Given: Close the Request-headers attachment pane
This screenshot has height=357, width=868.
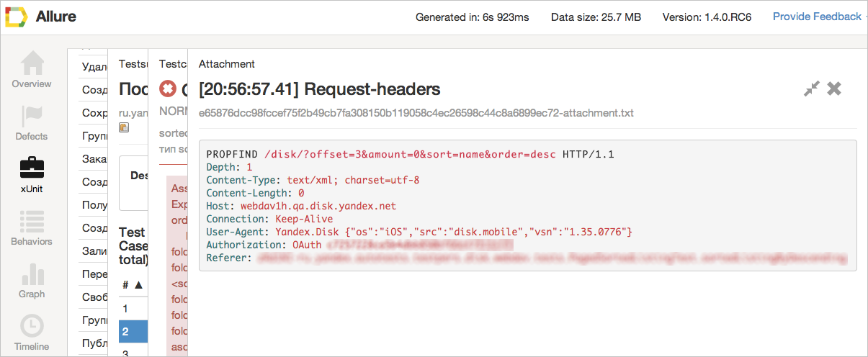Looking at the screenshot, I should click(x=834, y=89).
